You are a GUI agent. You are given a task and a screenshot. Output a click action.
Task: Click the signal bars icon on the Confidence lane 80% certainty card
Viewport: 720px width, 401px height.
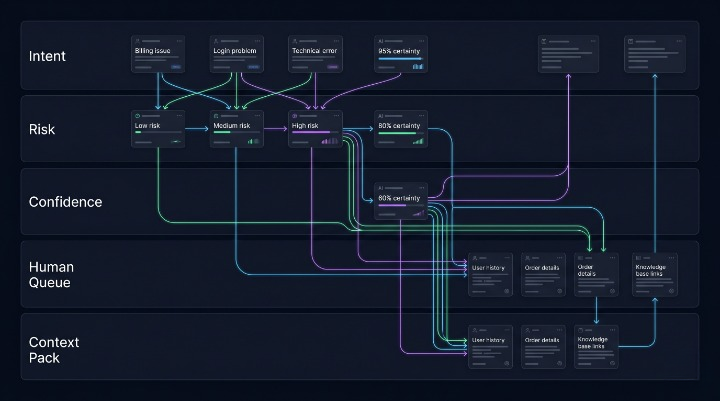click(x=419, y=213)
